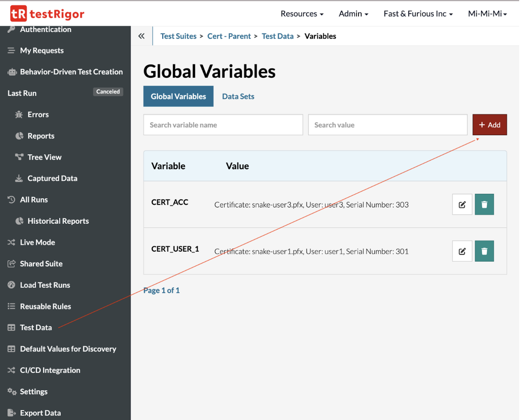Click the edit icon for CERT_USER_1
This screenshot has width=520, height=420.
(462, 251)
